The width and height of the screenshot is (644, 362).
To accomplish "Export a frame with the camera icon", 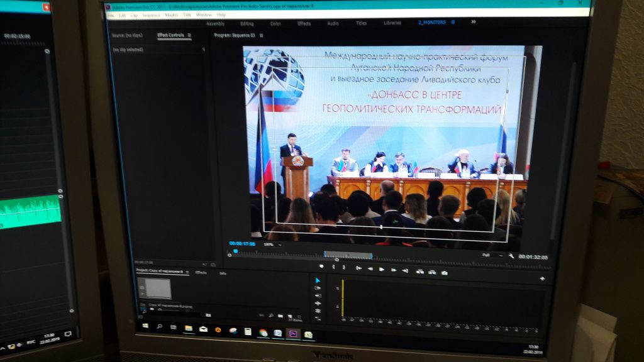I will tap(445, 273).
